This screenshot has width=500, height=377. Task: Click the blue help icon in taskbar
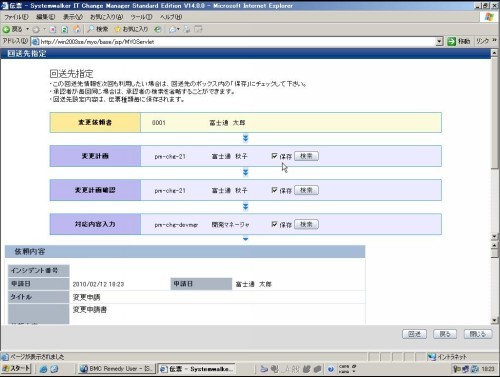coord(330,369)
